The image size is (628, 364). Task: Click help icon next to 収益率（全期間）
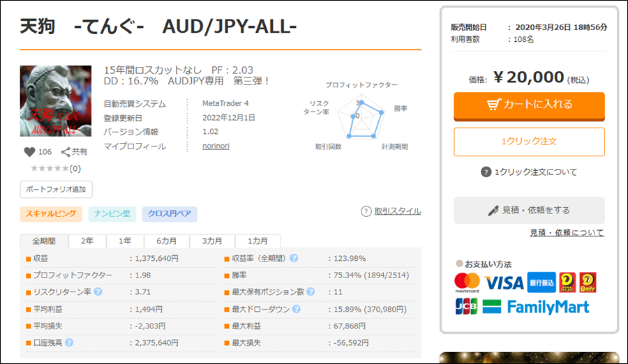[x=294, y=258]
